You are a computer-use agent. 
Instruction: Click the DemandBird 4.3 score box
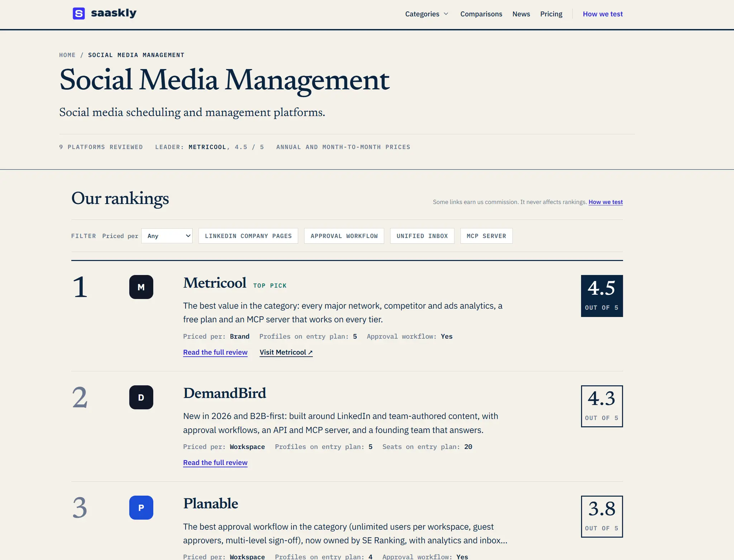tap(602, 406)
